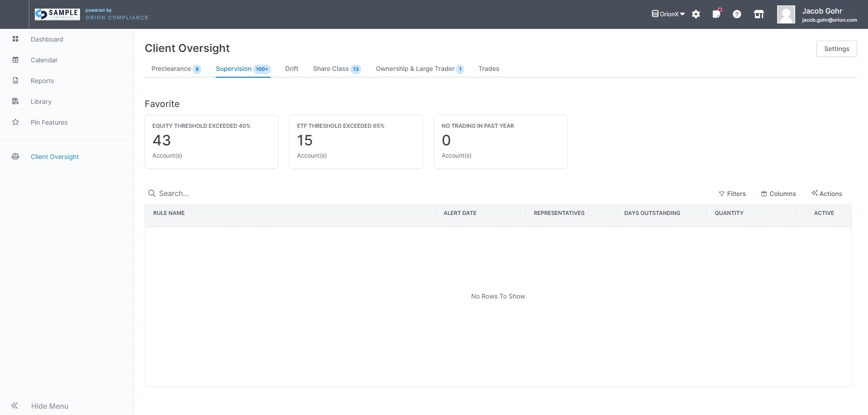Sort by Rule Name column header
Screen dimensions: 868x415
tap(169, 213)
